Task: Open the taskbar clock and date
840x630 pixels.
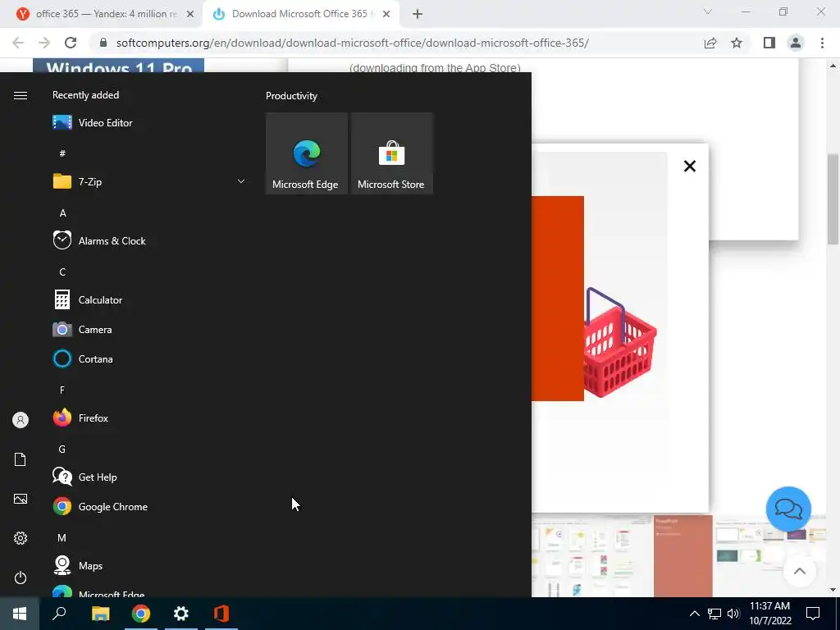Action: click(769, 614)
